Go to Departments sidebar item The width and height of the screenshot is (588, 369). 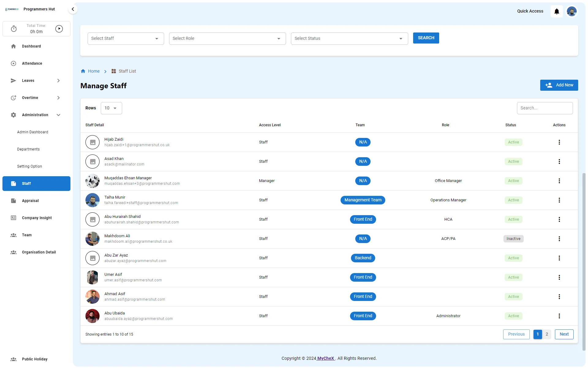28,149
